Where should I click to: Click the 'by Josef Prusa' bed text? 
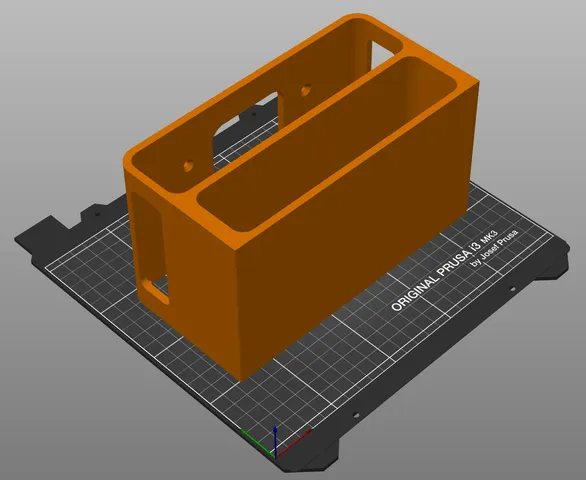pos(494,248)
